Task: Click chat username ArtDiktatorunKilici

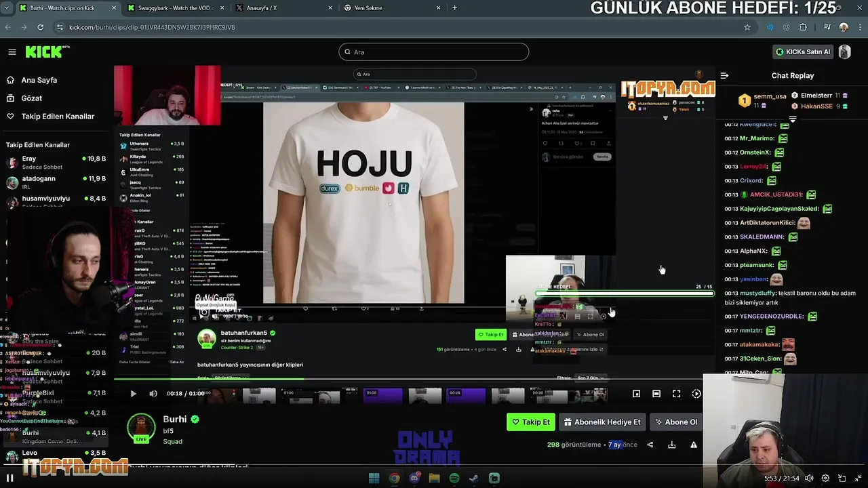Action: pyautogui.click(x=766, y=223)
